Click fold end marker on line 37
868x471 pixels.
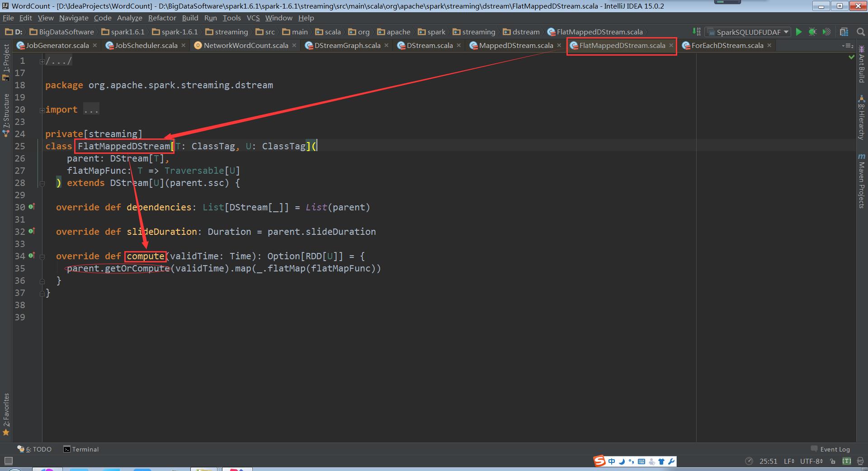42,293
